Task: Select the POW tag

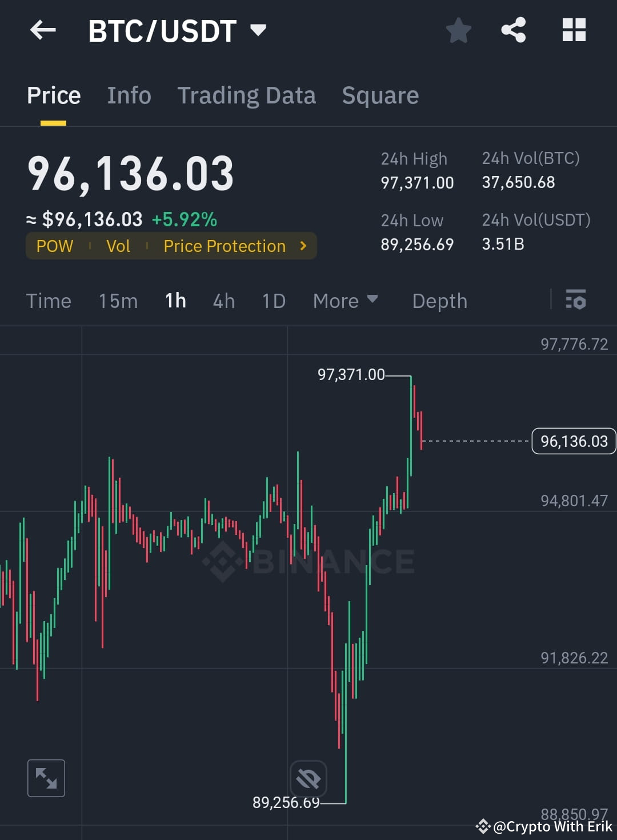Action: coord(55,246)
